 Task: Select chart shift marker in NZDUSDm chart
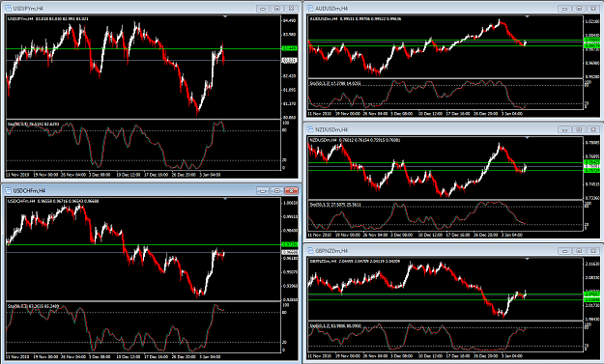tap(527, 138)
